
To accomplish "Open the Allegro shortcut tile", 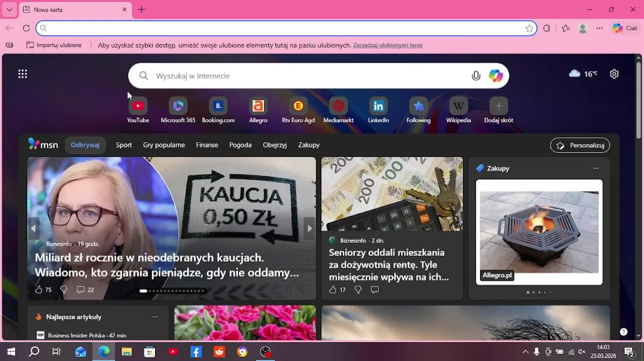I will point(258,110).
